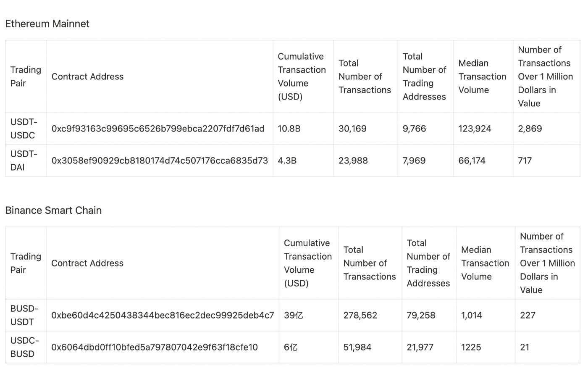Click the 79,258 trading addresses value
588x379 pixels.
click(x=421, y=315)
